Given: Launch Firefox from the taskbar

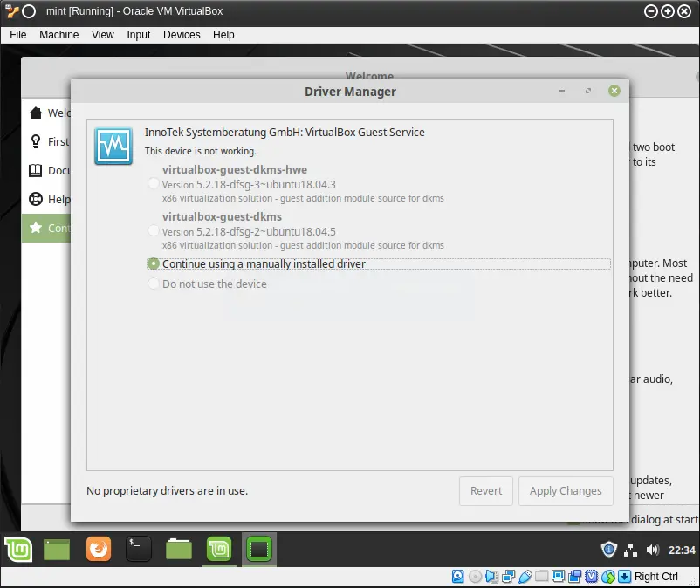Looking at the screenshot, I should point(99,548).
